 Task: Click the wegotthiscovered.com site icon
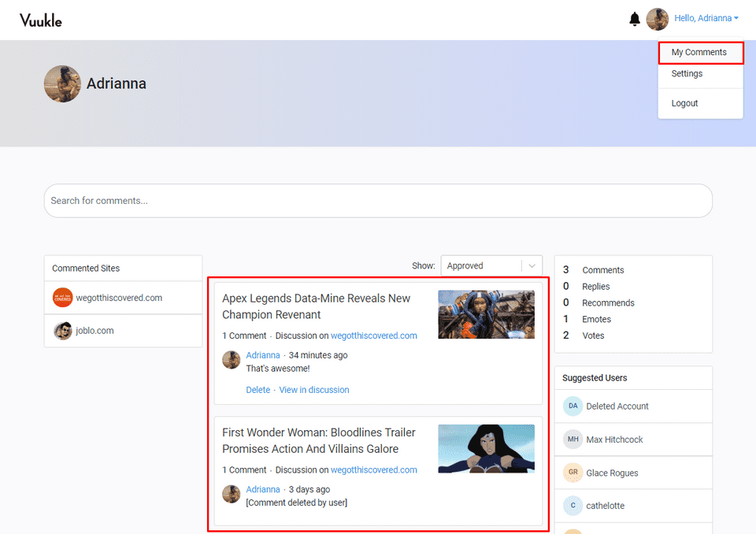pos(62,298)
